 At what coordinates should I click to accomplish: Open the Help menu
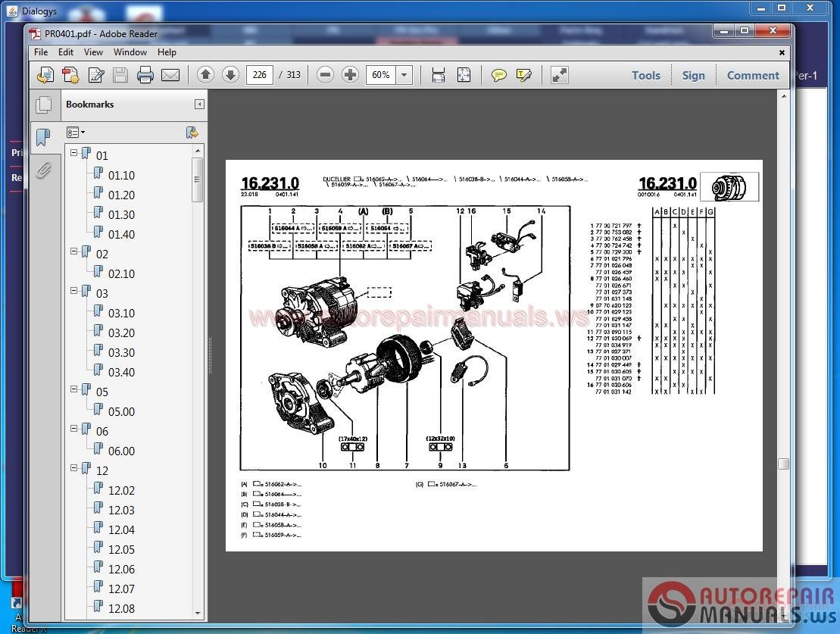(167, 52)
